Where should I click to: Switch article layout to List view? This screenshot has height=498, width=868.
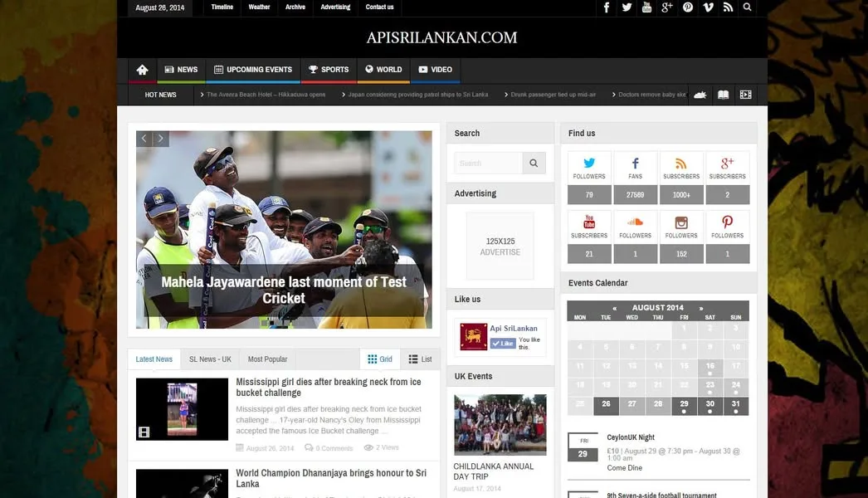point(420,359)
